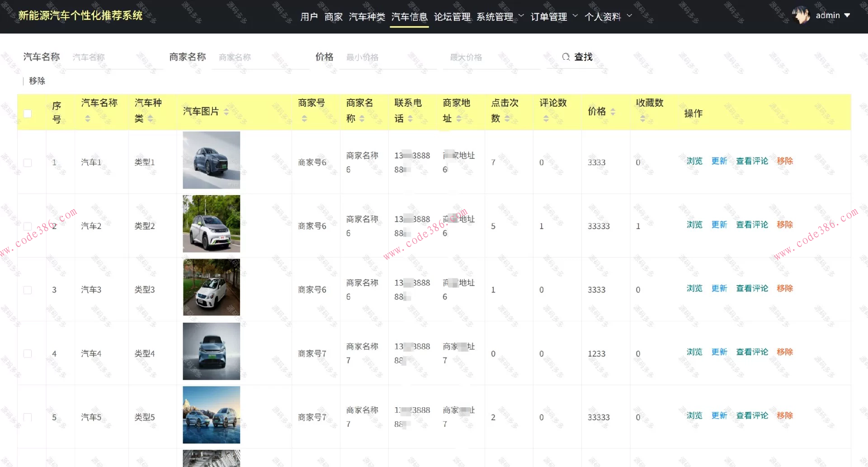Click the 移除 button above the table
This screenshot has width=868, height=467.
(36, 81)
